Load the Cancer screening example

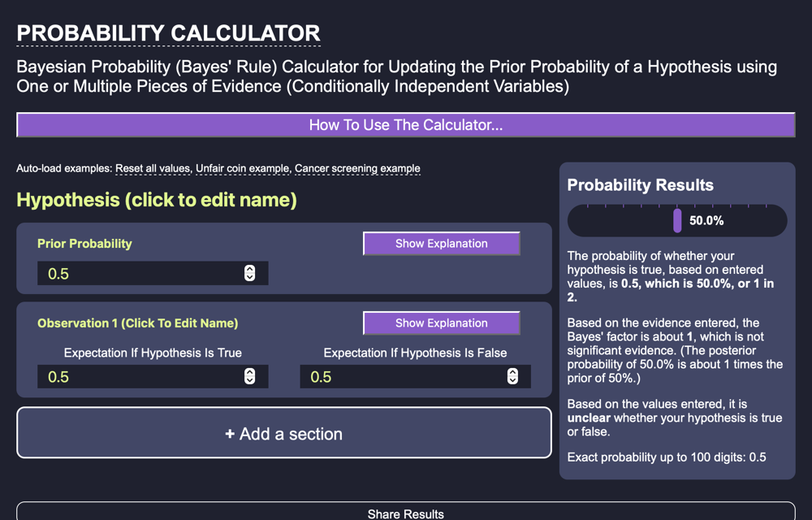coord(357,169)
